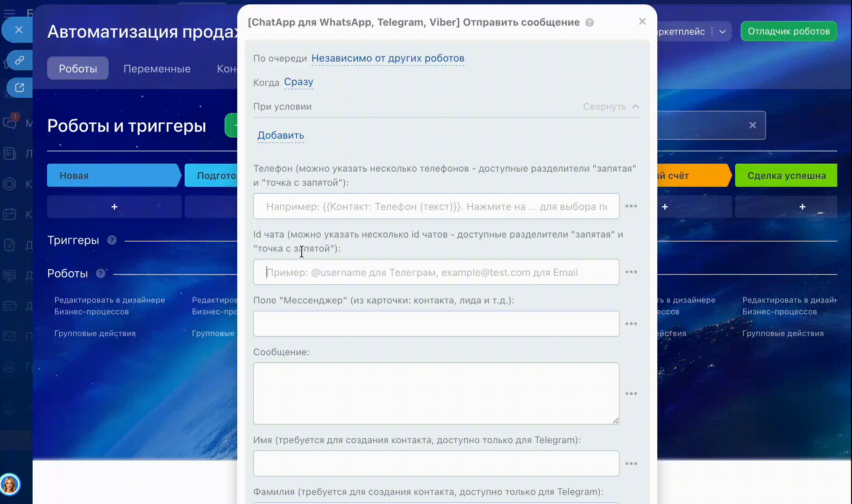Click the Добавить condition link
Viewport: 852px width, 504px height.
pyautogui.click(x=281, y=135)
